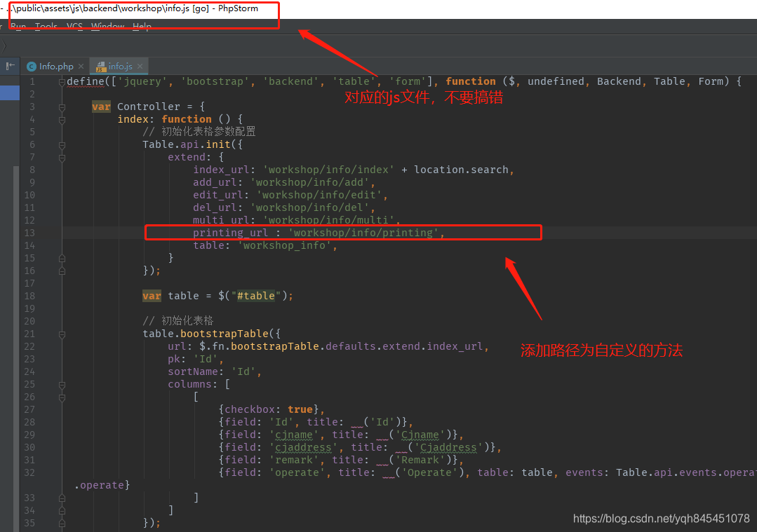Open the VCS menu
The width and height of the screenshot is (757, 532).
(x=74, y=27)
